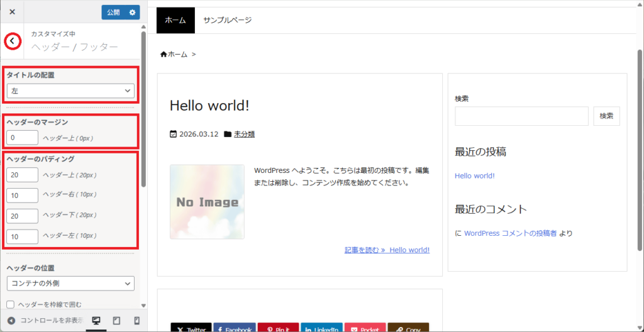Open the Hello world! post title
This screenshot has width=644, height=332.
[x=209, y=106]
